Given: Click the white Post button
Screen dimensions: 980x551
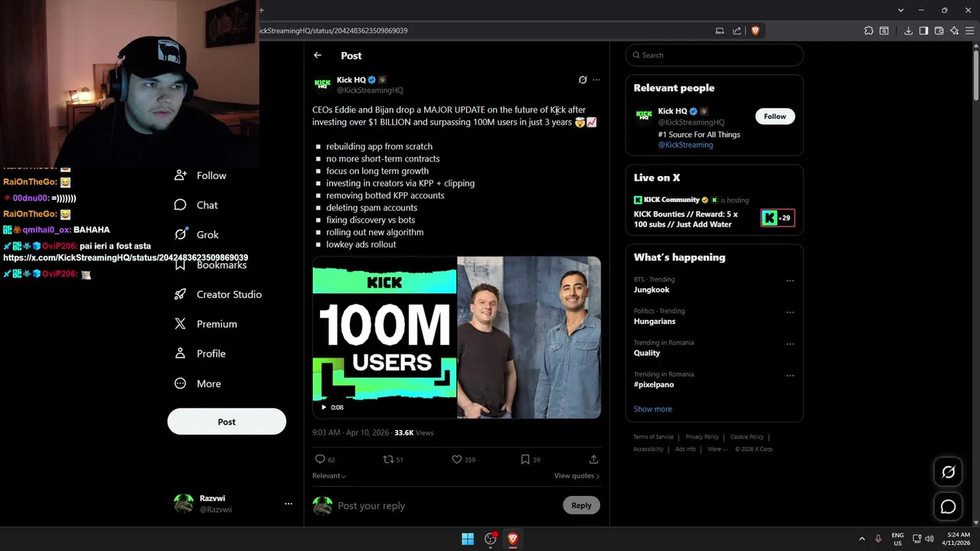Looking at the screenshot, I should pos(227,422).
